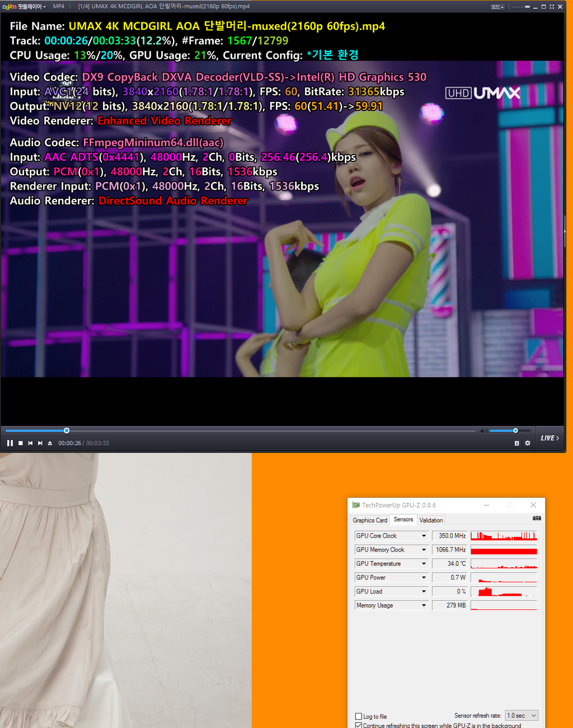
Task: Stop the video with the stop button
Action: [21, 443]
